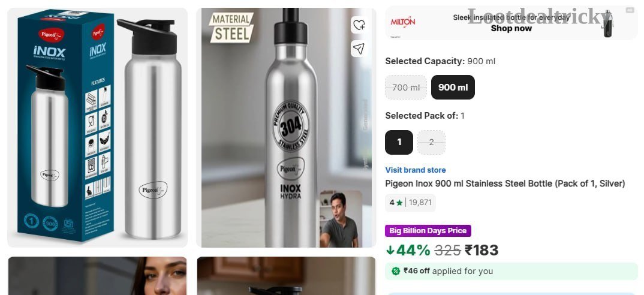Open the Visit brand store link
Screen dimensions: 644x295
(x=415, y=170)
